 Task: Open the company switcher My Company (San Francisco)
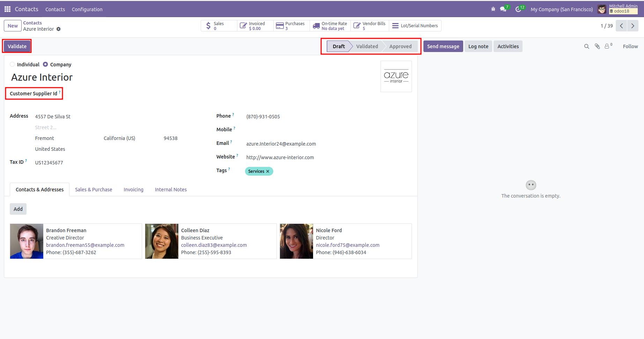pos(562,9)
